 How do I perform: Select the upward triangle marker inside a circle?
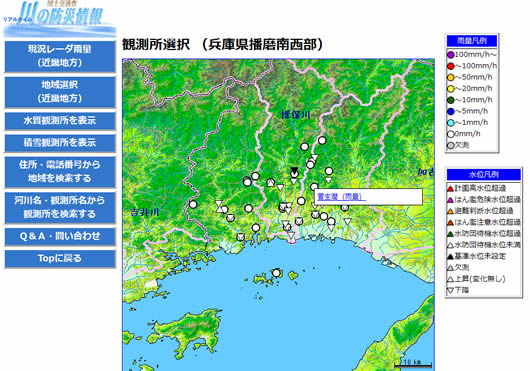click(270, 182)
